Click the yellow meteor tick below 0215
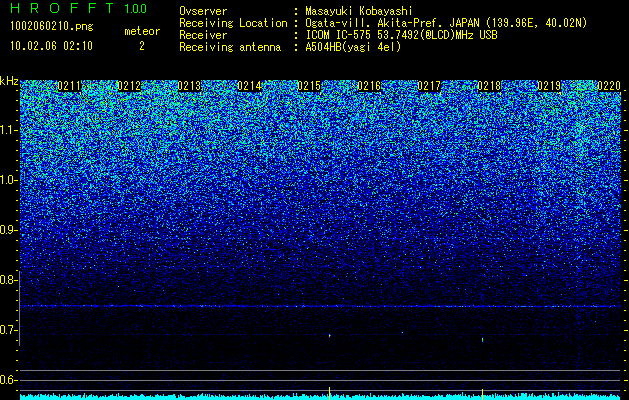The width and height of the screenshot is (629, 400). coord(329,393)
